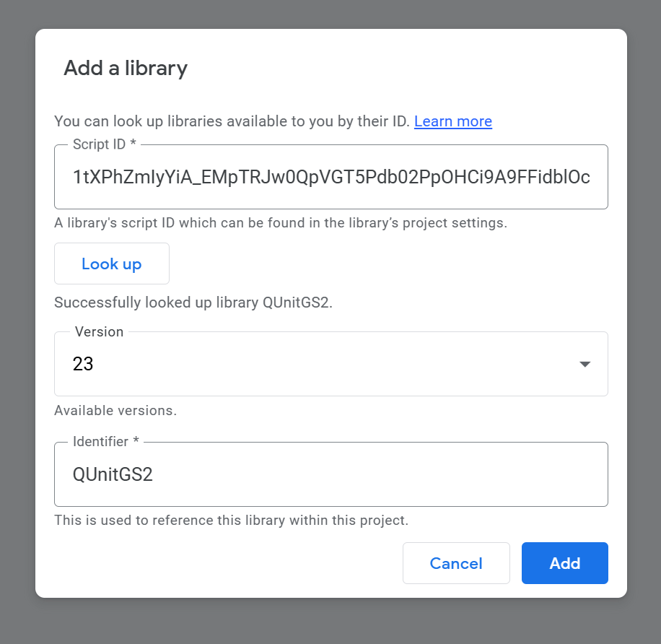Select the version number 23 value
This screenshot has width=661, height=644.
(x=84, y=364)
